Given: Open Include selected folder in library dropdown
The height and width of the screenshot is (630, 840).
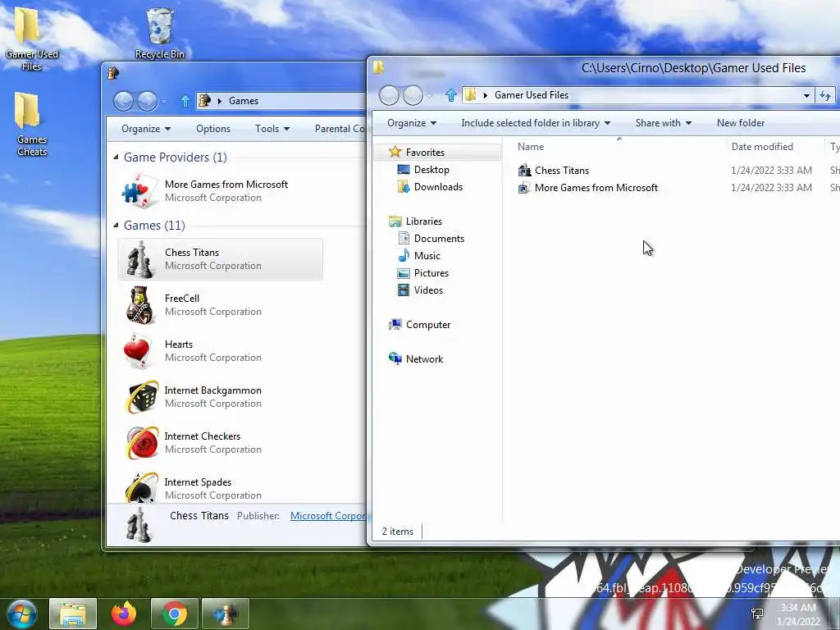Looking at the screenshot, I should [x=536, y=123].
